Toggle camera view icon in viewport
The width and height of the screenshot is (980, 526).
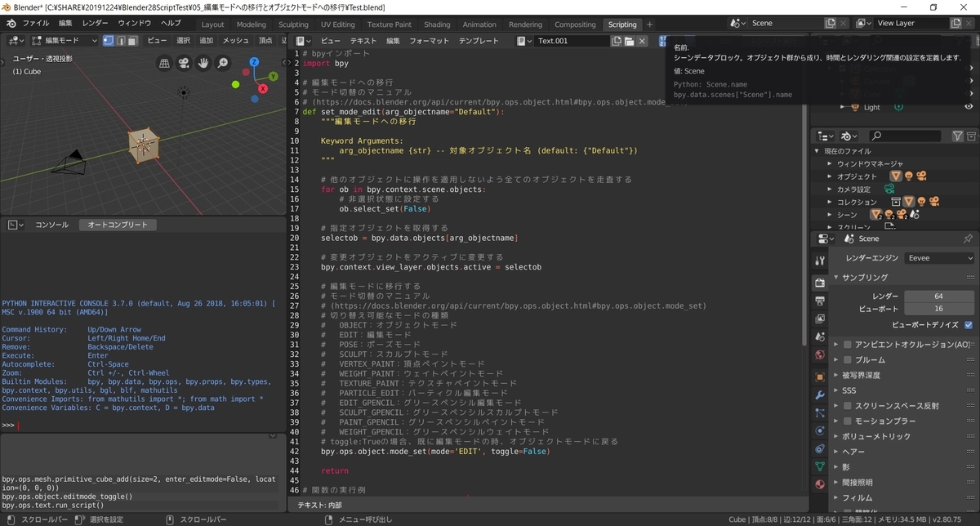click(184, 63)
